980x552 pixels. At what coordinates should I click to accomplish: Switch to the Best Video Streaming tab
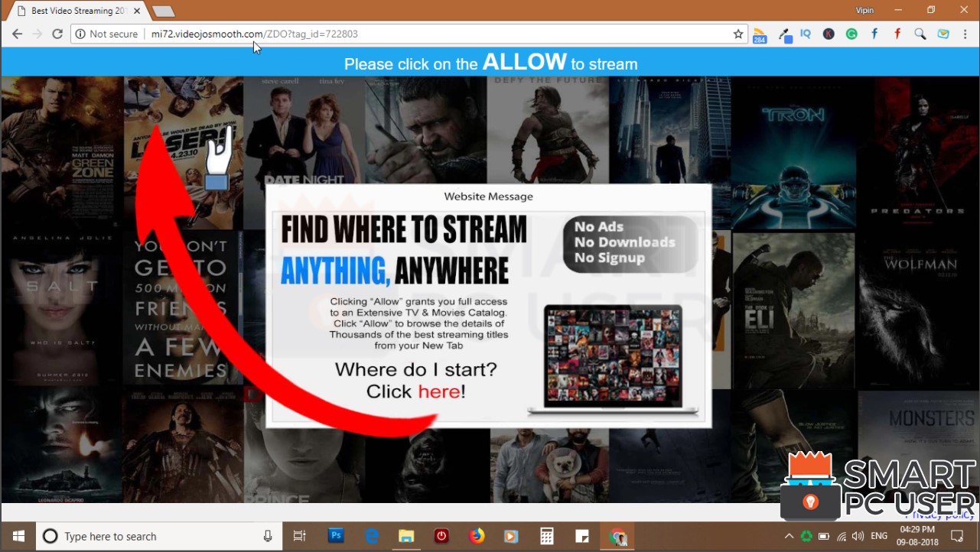pyautogui.click(x=73, y=10)
